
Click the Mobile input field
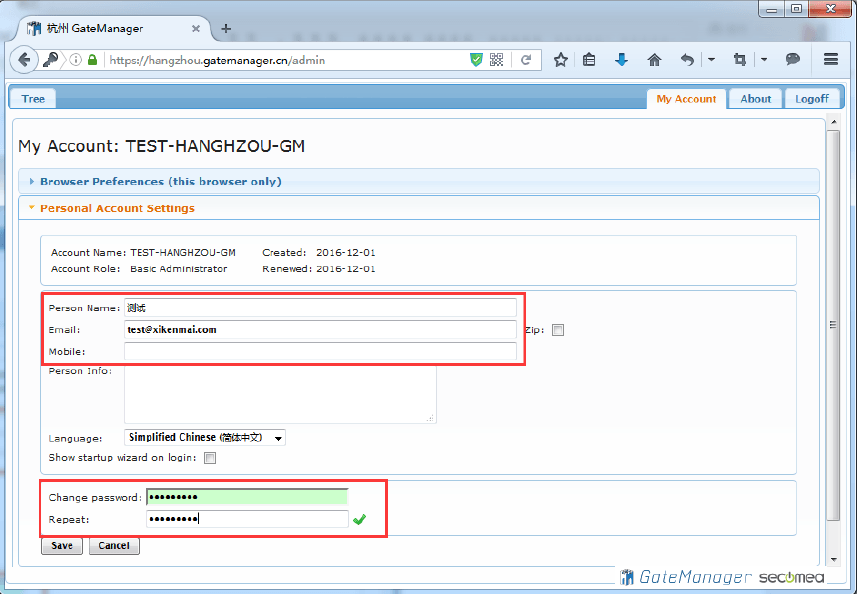320,351
